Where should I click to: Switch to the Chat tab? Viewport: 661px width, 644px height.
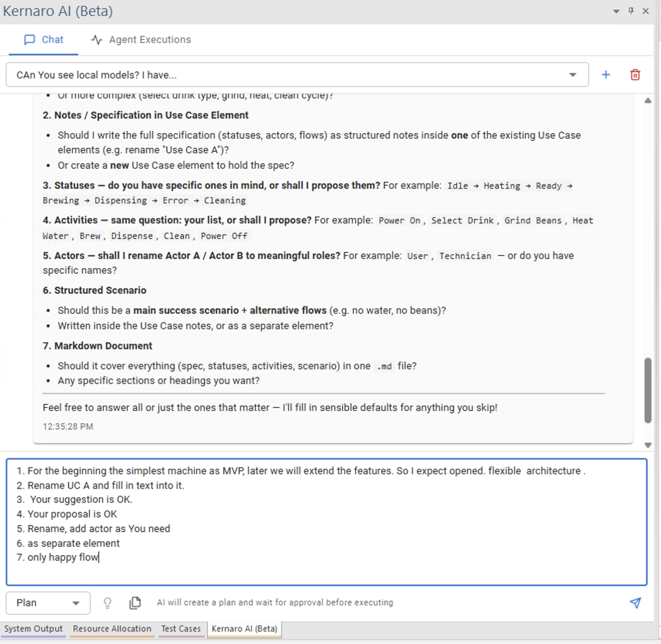pyautogui.click(x=43, y=39)
